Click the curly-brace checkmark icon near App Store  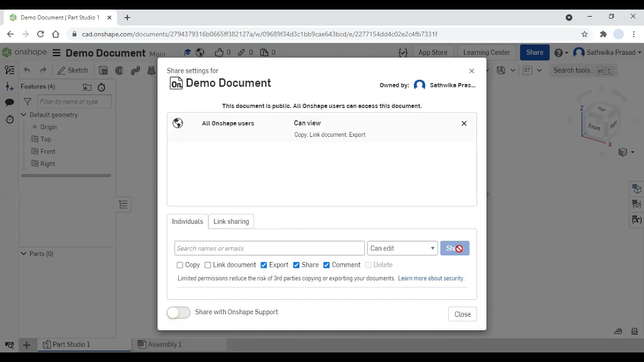pyautogui.click(x=403, y=52)
